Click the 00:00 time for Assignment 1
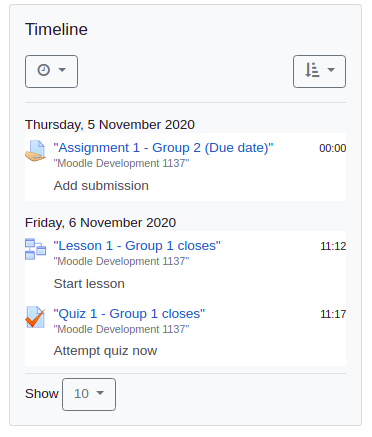The image size is (372, 437). click(333, 148)
